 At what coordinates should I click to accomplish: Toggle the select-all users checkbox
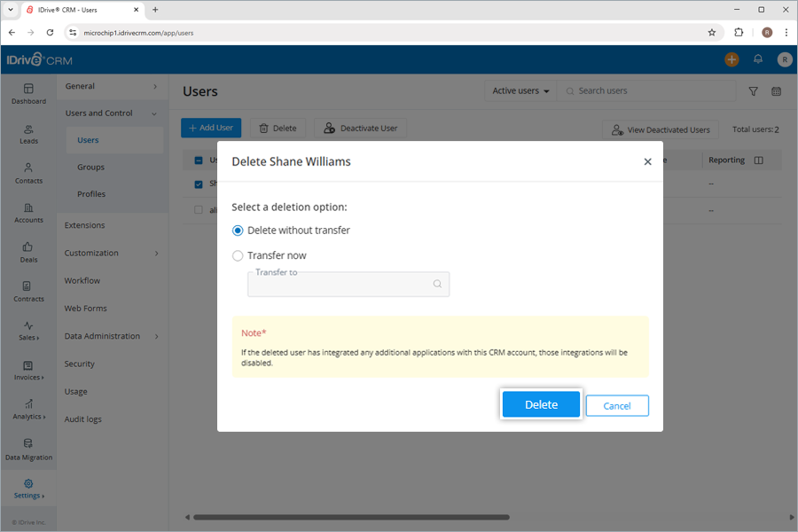click(x=197, y=160)
